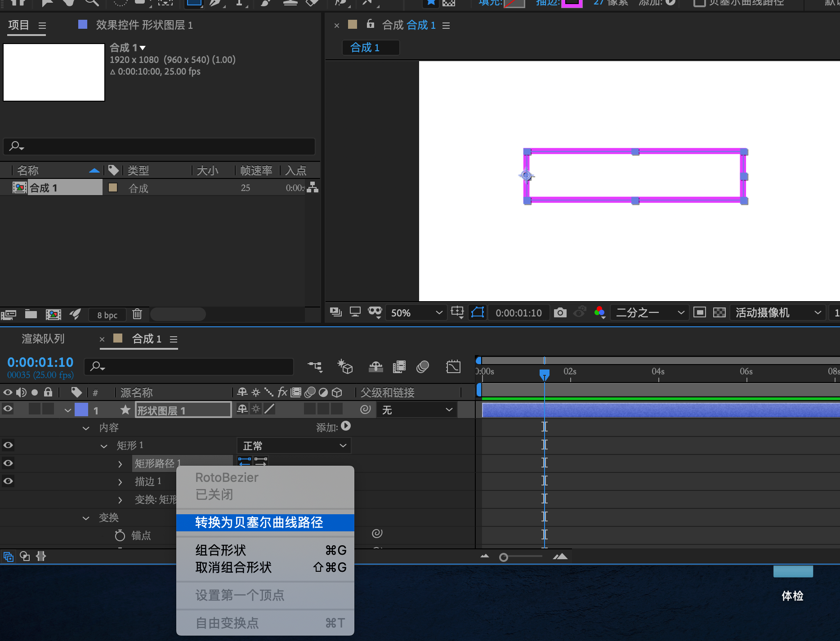Toggle reverse path direction button for 矩形路径 1
840x641 pixels.
point(261,462)
